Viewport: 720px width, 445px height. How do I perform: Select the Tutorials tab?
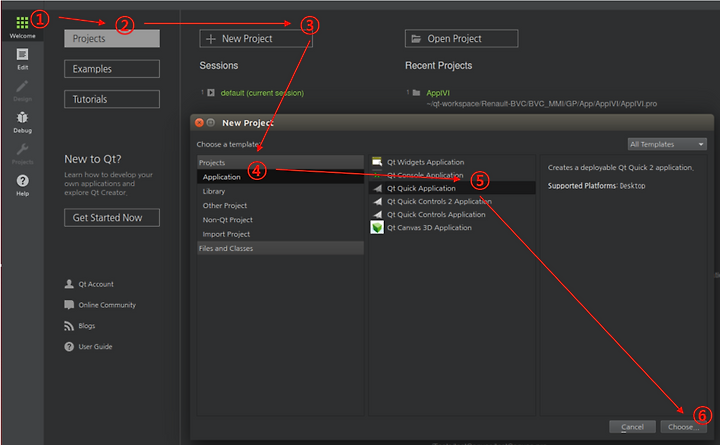112,99
